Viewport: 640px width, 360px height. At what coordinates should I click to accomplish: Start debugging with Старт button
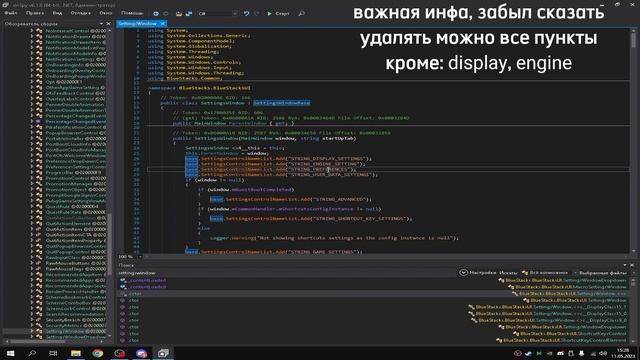pos(278,13)
